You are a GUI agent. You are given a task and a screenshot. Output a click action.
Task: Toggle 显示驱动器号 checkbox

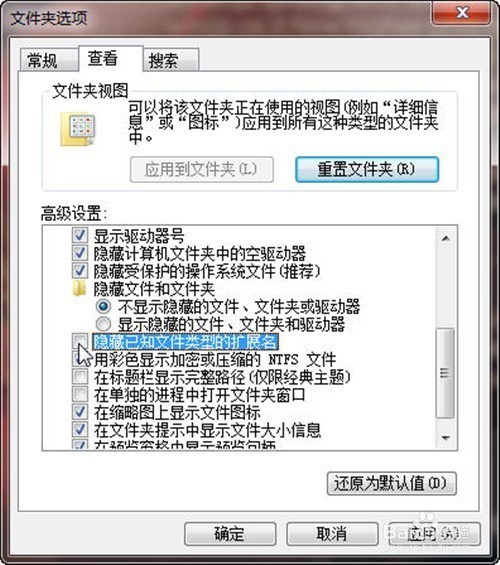click(80, 236)
